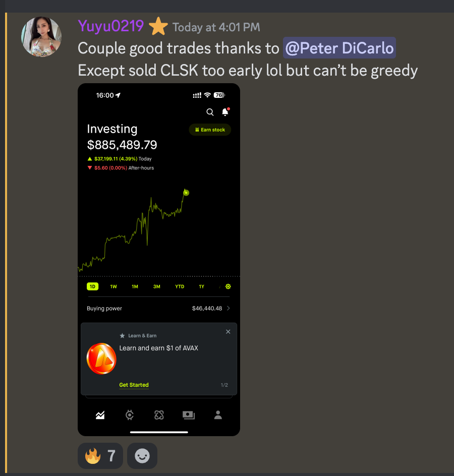454x476 pixels.
Task: Open the account profile icon in bottom bar
Action: point(218,415)
